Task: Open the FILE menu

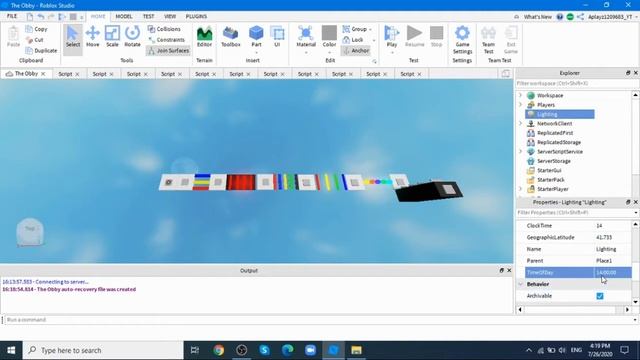Action: (12, 16)
